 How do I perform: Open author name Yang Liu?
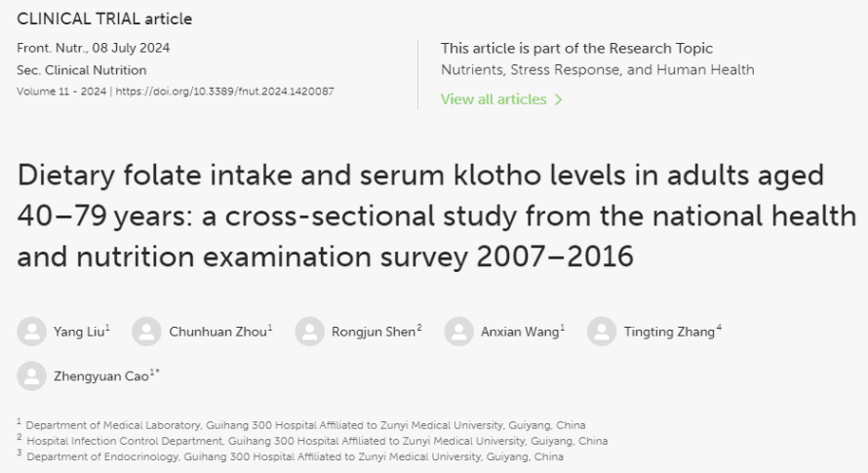coord(79,332)
